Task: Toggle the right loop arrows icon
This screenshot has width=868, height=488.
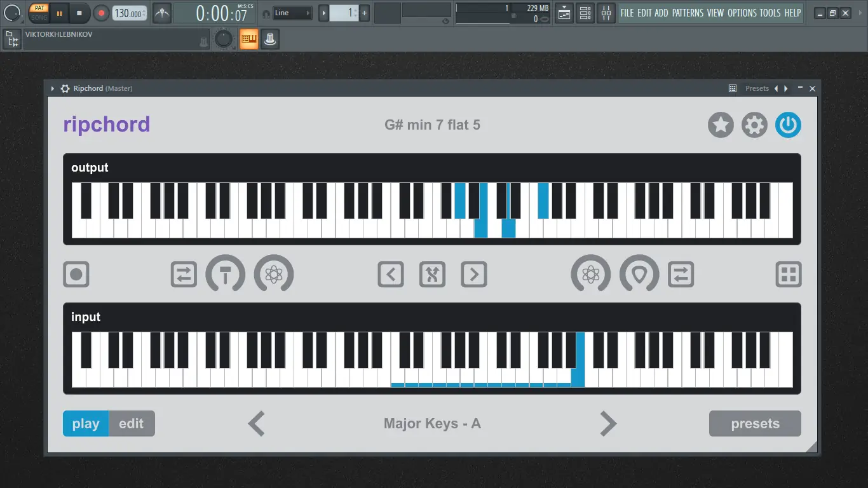Action: click(681, 274)
